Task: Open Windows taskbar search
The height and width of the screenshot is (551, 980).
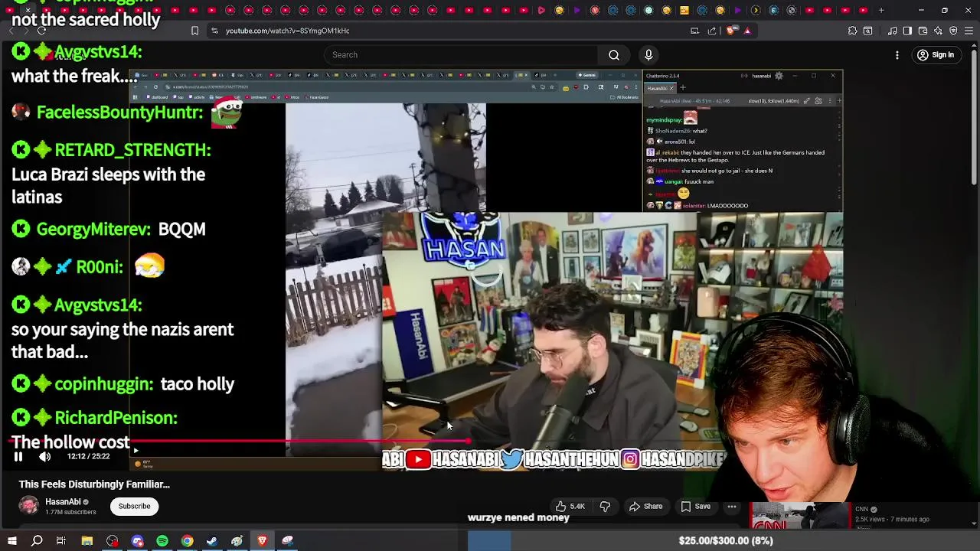Action: pyautogui.click(x=37, y=541)
